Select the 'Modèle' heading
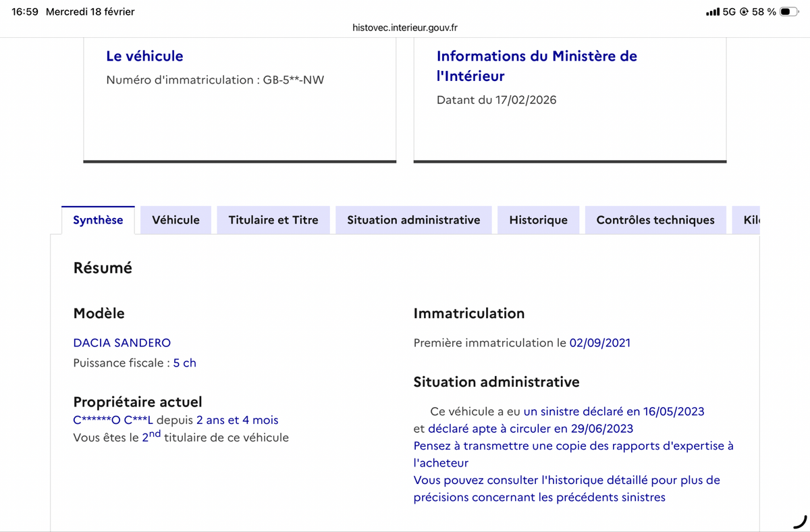This screenshot has height=532, width=810. coord(99,313)
